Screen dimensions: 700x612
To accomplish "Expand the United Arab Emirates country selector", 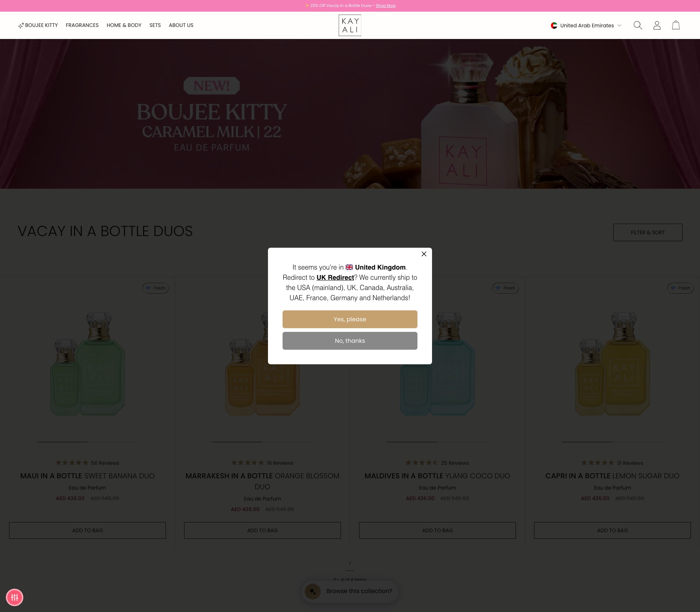I will pyautogui.click(x=586, y=25).
